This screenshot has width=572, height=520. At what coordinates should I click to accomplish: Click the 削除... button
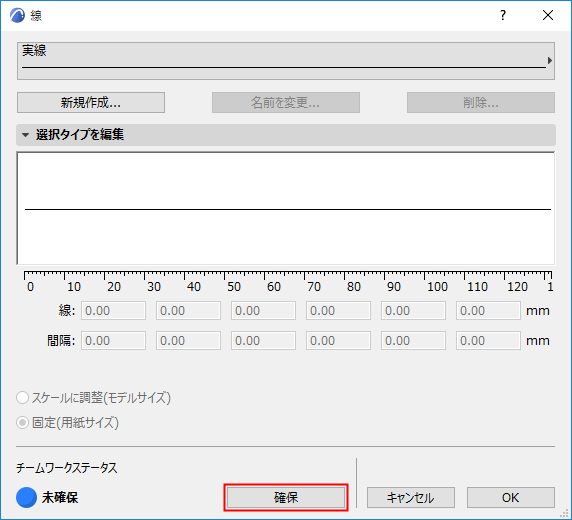481,103
